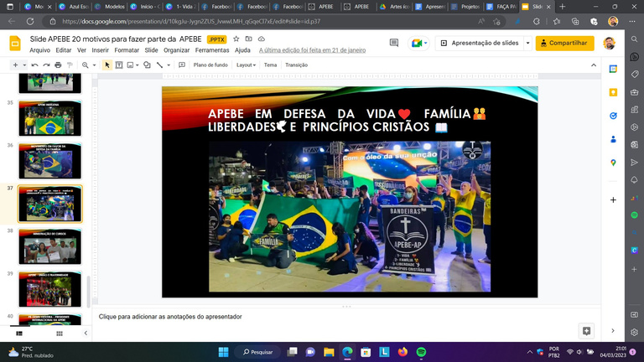Open the Inserir menu
The image size is (644, 362).
(101, 50)
